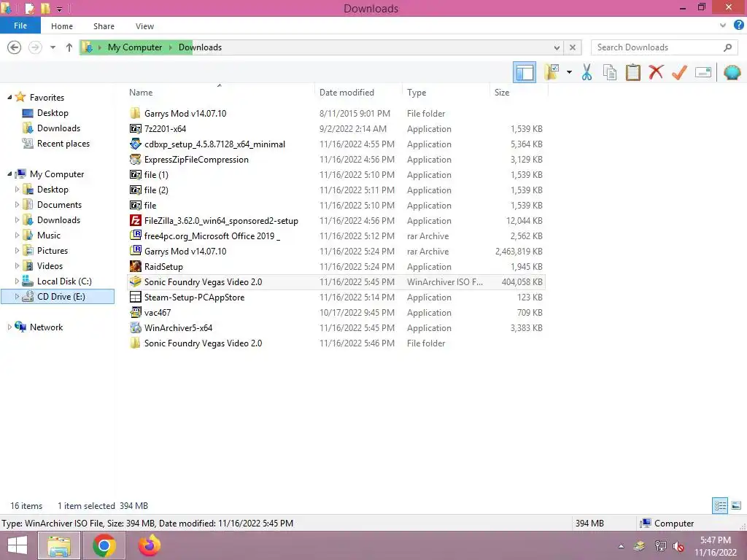Image resolution: width=747 pixels, height=560 pixels.
Task: Select the WinArchiver5-x64 icon
Action: point(135,327)
